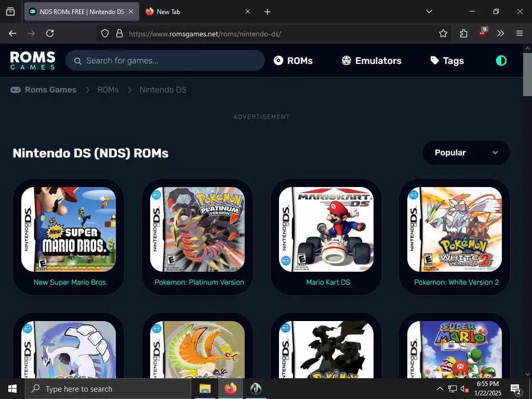Open the Ho-Oh HeartGold cover thumbnail

point(197,350)
